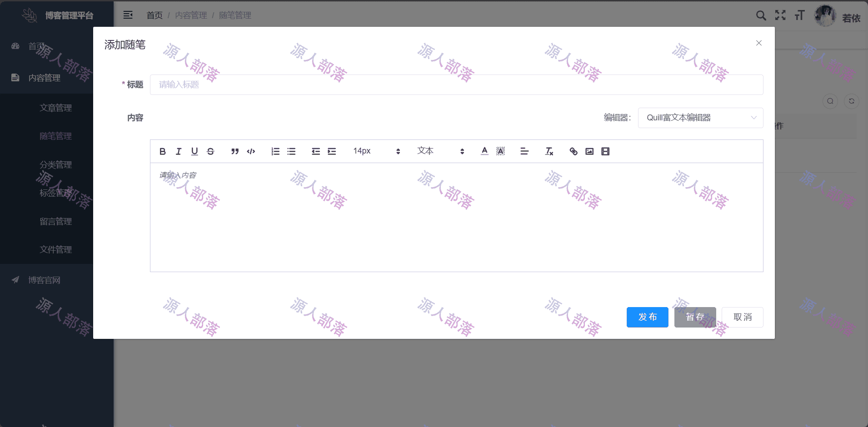Open 分类管理 in the sidebar
Screen dimensions: 868x427
pyautogui.click(x=56, y=164)
